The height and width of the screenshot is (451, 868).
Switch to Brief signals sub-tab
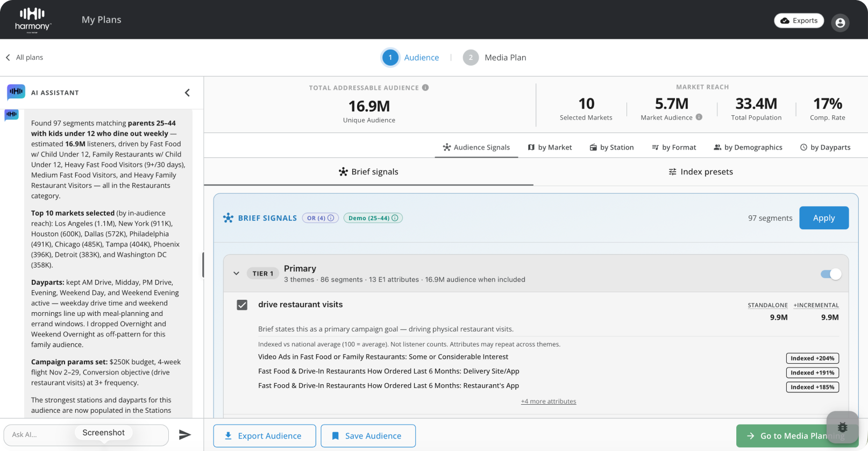pyautogui.click(x=369, y=172)
